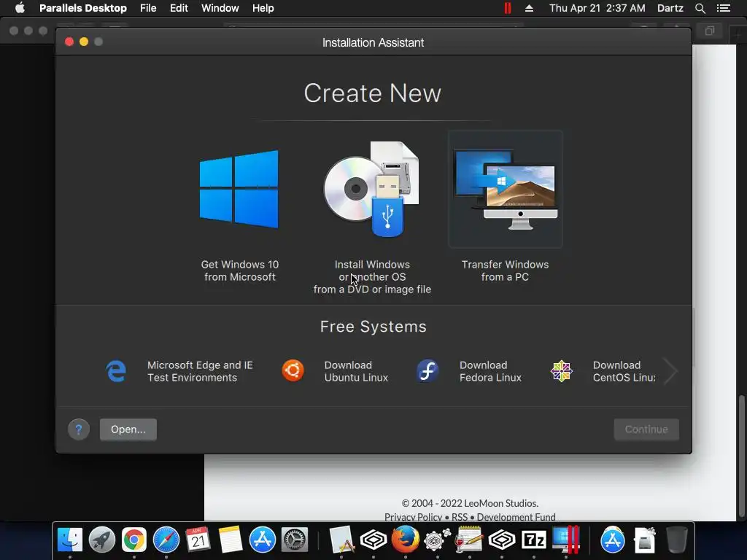Open the Edit menu

click(x=179, y=8)
